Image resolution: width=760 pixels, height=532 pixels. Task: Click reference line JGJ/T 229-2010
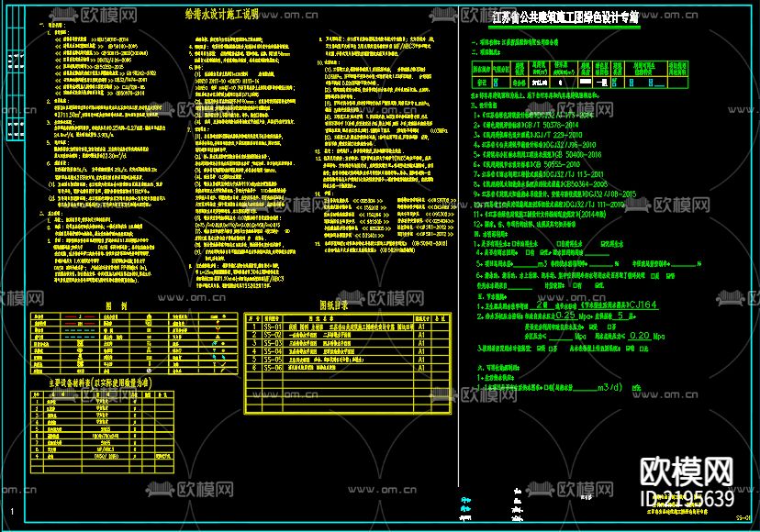pyautogui.click(x=528, y=135)
